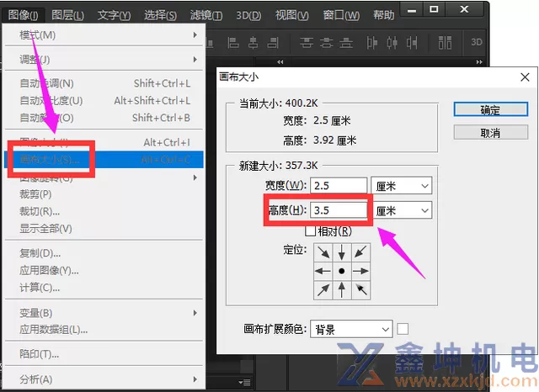
Task: Set canvas anchor to center dot
Action: coord(342,271)
